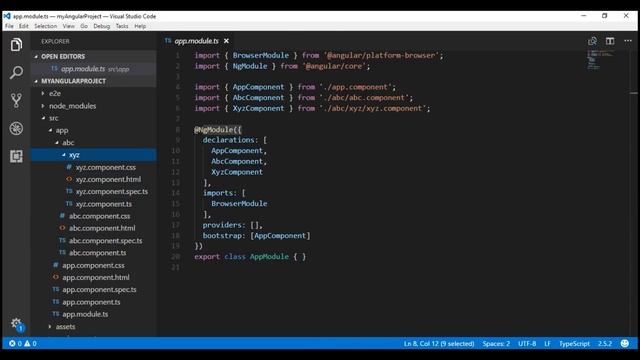The width and height of the screenshot is (640, 360).
Task: Collapse the app folder
Action: pos(94,130)
